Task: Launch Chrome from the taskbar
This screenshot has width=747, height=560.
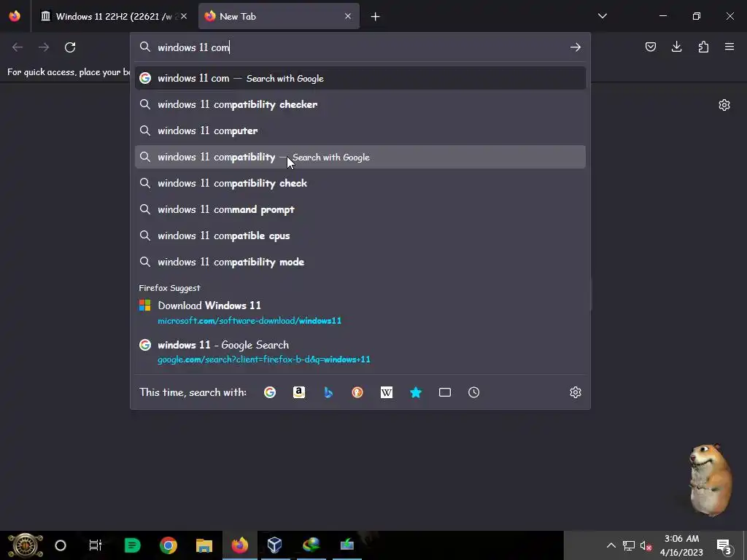Action: [169, 545]
